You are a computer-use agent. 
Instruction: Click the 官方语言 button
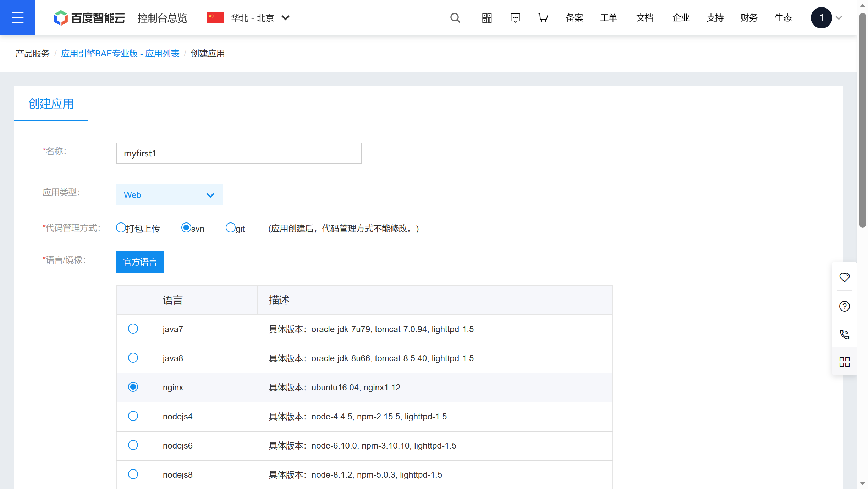140,262
